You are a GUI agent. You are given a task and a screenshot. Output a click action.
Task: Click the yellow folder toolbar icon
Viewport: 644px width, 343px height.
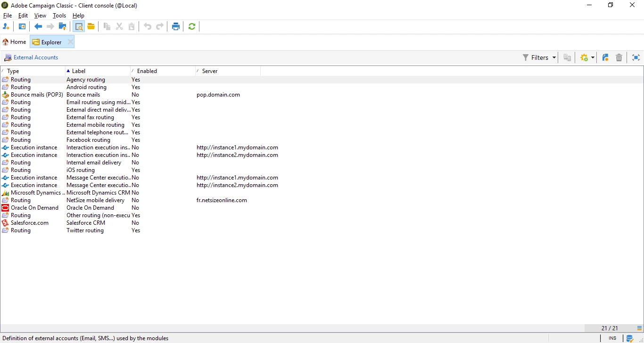pyautogui.click(x=91, y=26)
